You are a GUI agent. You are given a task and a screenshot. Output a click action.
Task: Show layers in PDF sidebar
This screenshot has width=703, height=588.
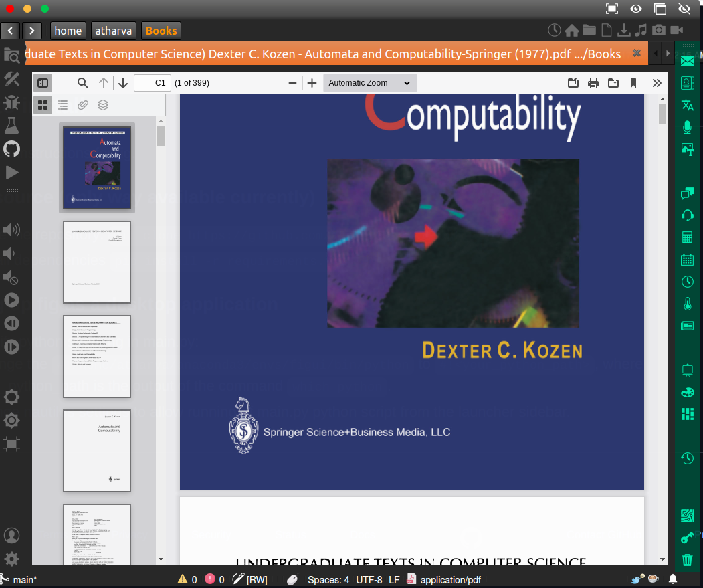[x=103, y=105]
